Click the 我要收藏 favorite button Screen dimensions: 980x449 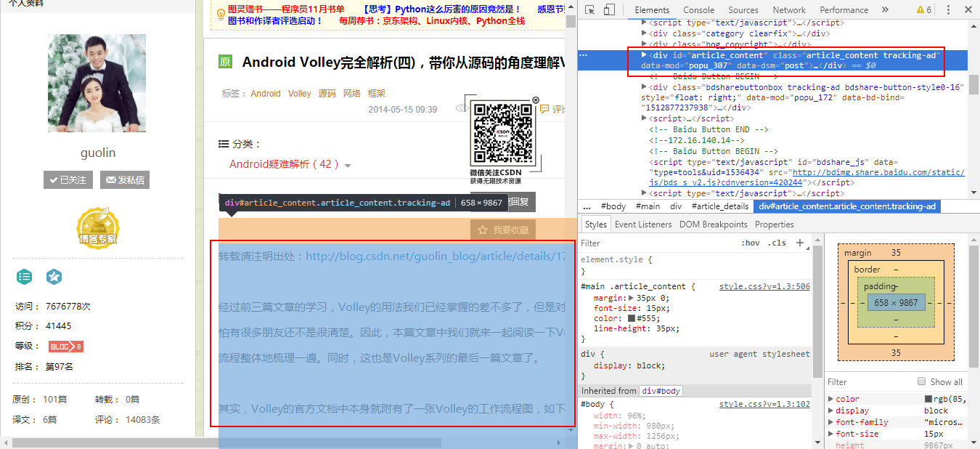503,230
